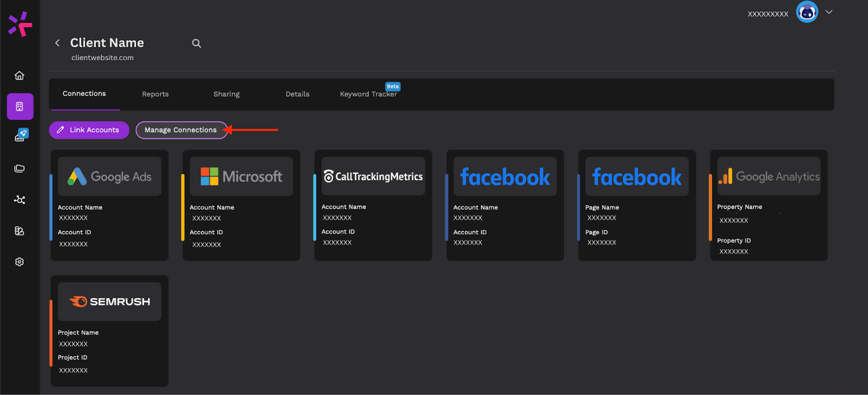Click Account ID label on Microsoft card
Viewport: 868px width, 395px height.
coord(206,232)
